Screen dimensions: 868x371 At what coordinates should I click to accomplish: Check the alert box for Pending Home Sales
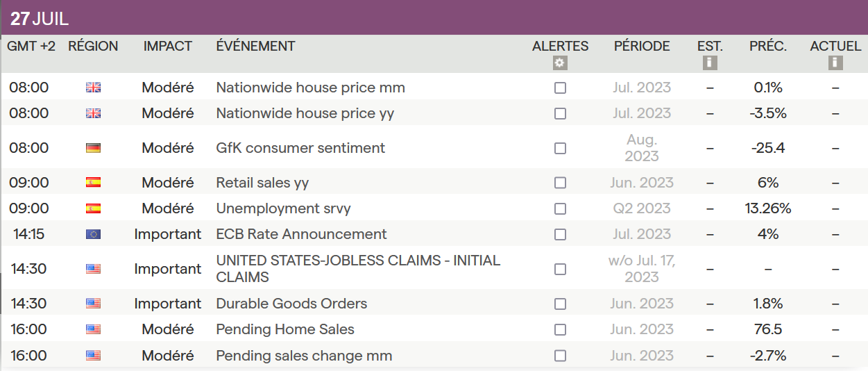tap(560, 330)
